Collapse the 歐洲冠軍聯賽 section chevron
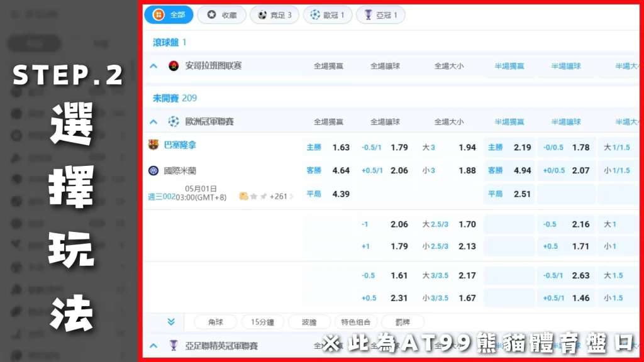 coord(152,121)
